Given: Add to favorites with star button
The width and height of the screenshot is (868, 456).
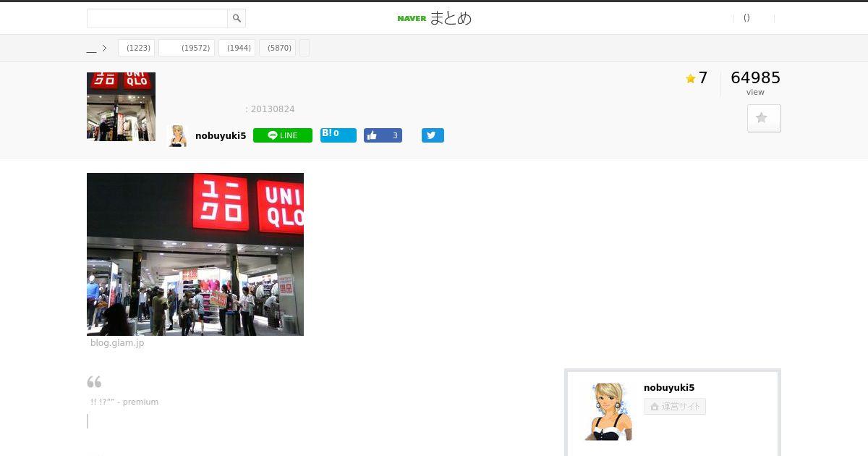Looking at the screenshot, I should pos(764,118).
